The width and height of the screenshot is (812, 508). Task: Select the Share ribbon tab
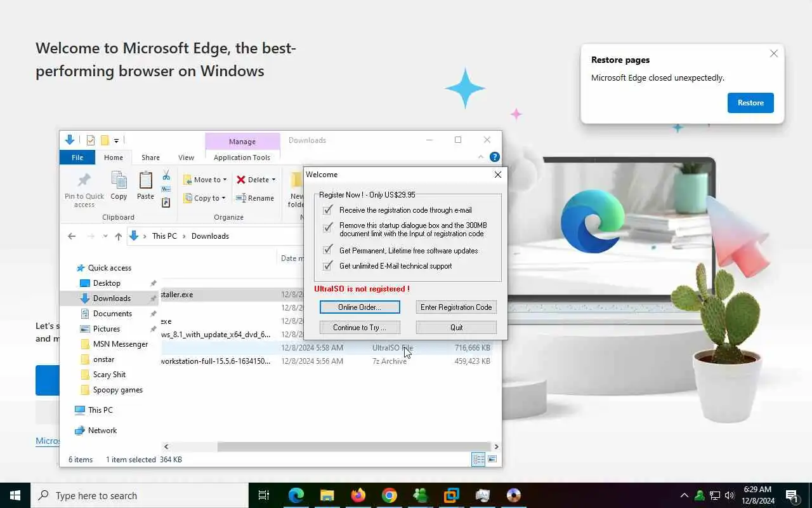pyautogui.click(x=150, y=157)
